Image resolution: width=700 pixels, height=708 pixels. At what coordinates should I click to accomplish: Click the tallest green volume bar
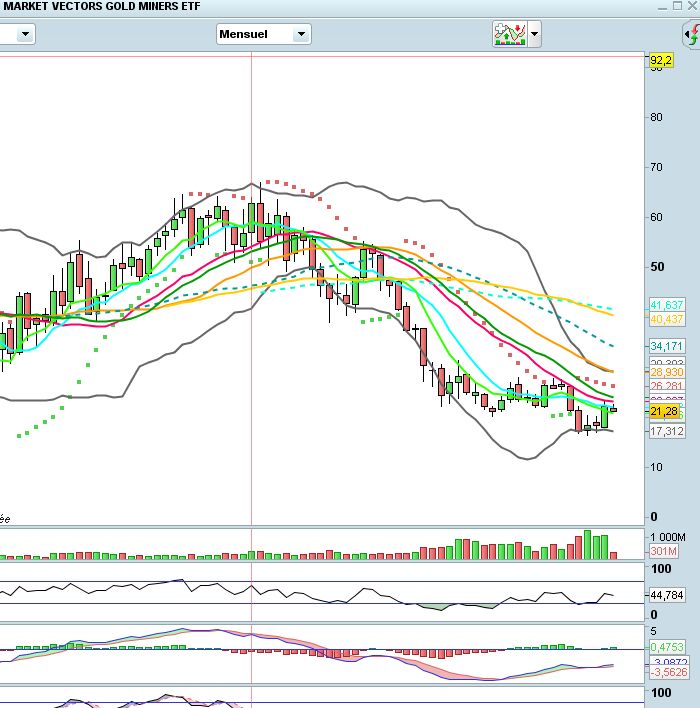coord(588,545)
